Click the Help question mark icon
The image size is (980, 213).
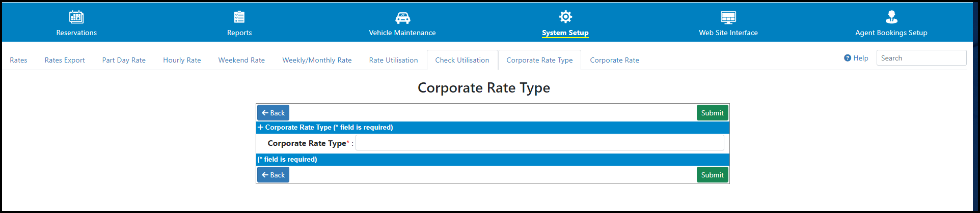(x=848, y=58)
